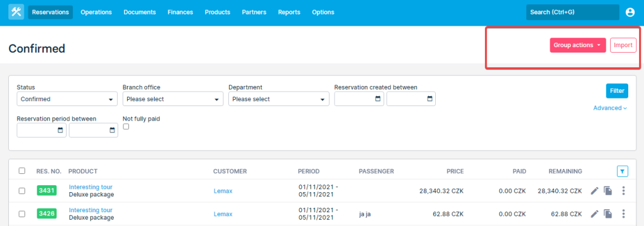Open the user account profile icon

point(630,13)
